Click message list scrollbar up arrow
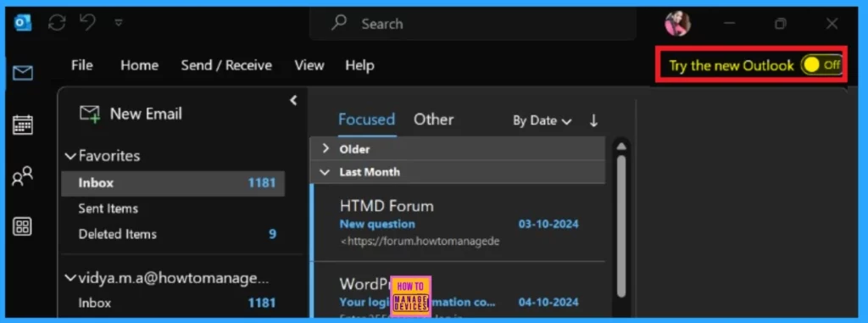This screenshot has width=868, height=323. tap(621, 147)
